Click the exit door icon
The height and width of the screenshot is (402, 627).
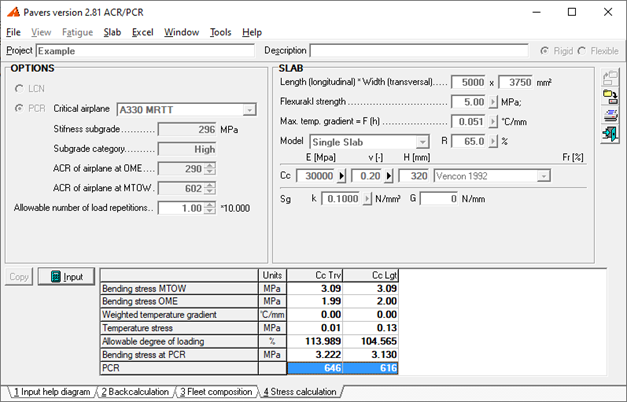tap(609, 132)
